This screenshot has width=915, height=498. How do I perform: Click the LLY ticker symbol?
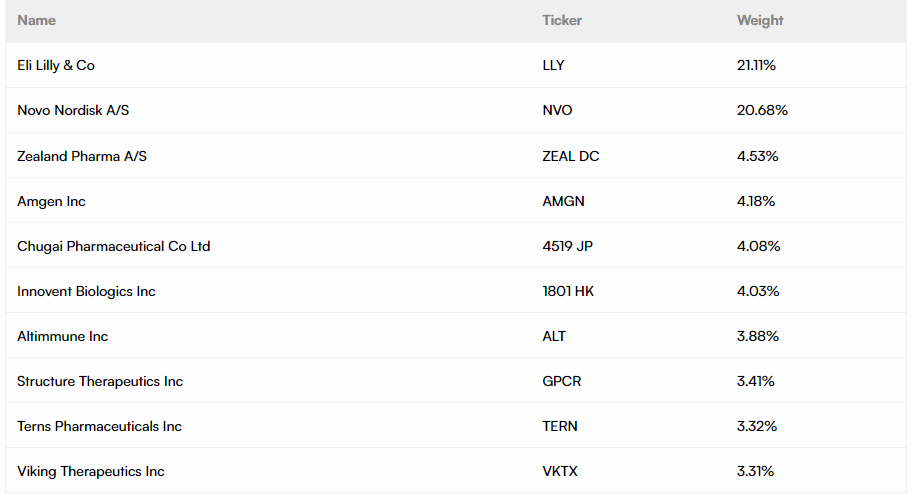[x=553, y=65]
